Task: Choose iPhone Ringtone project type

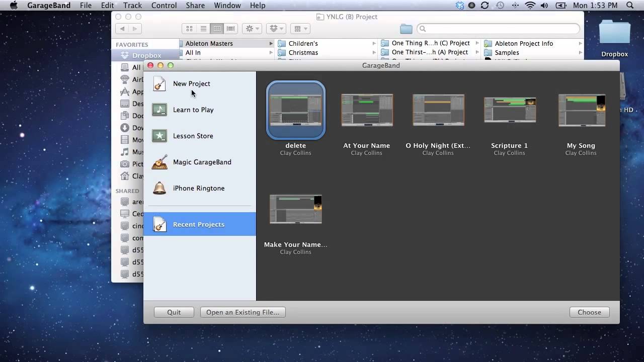Action: point(200,188)
